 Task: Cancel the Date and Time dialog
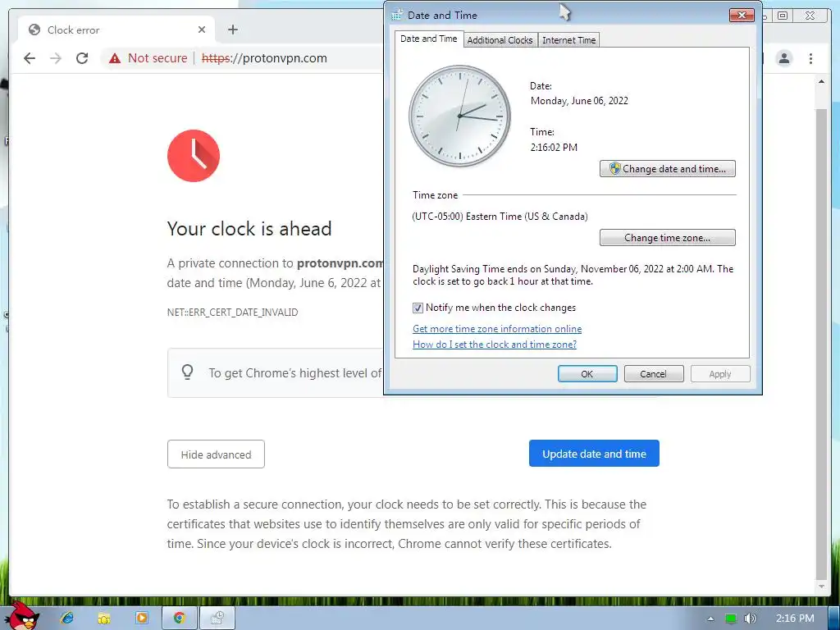654,374
